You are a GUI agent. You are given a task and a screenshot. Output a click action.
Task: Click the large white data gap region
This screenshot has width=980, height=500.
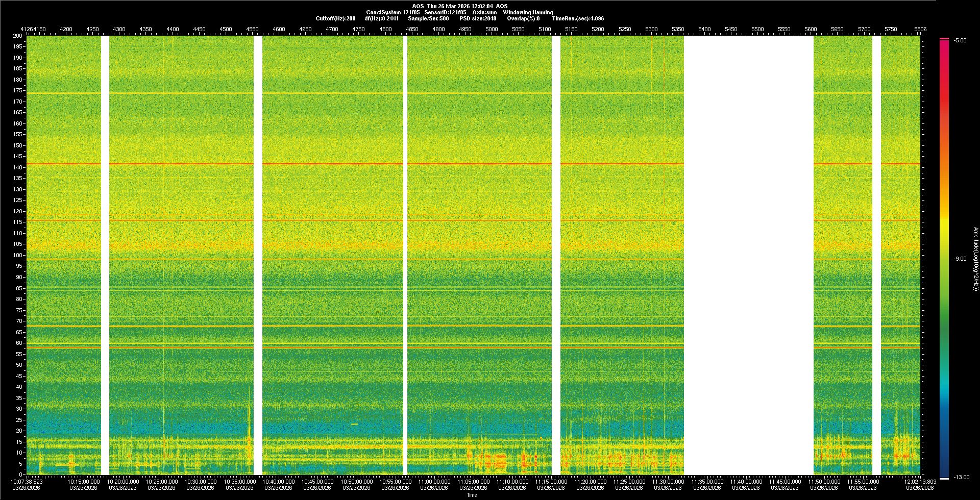click(748, 255)
